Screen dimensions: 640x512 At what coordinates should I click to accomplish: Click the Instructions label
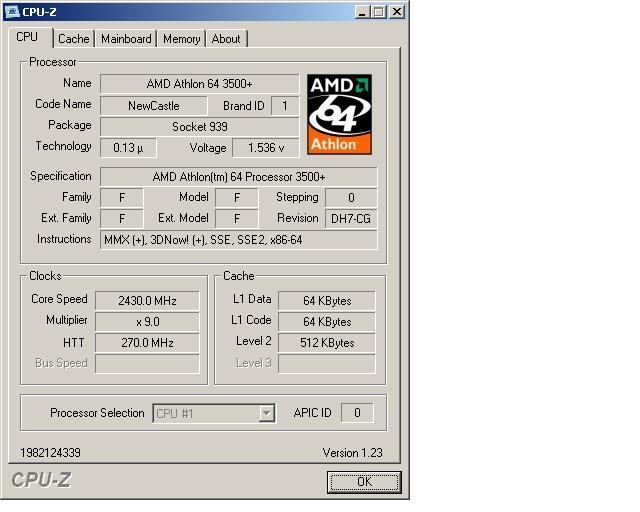(x=64, y=239)
